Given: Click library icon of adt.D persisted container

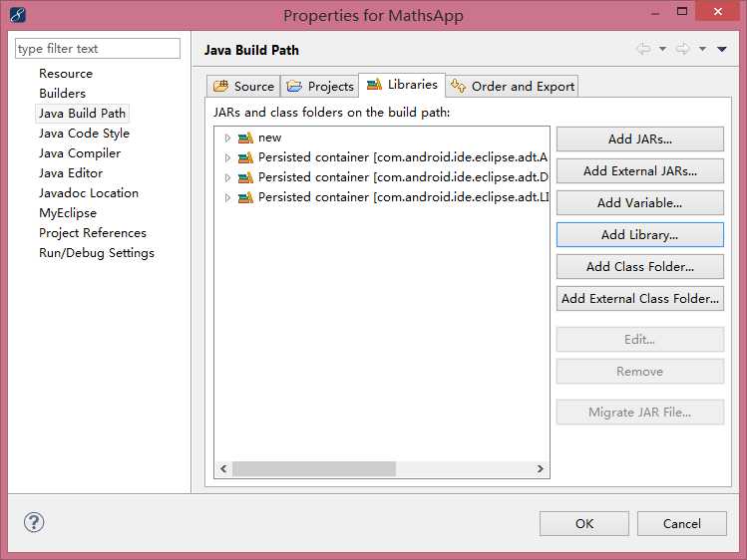Looking at the screenshot, I should click(x=245, y=177).
